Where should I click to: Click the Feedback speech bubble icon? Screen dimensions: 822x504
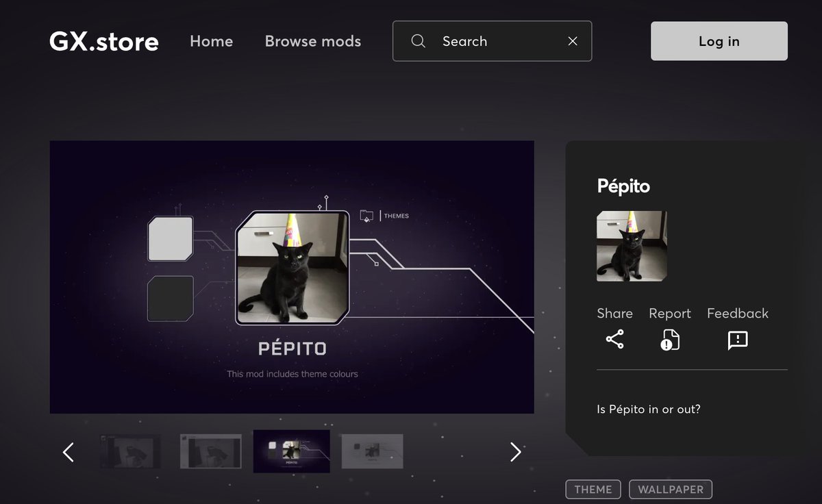(x=738, y=340)
